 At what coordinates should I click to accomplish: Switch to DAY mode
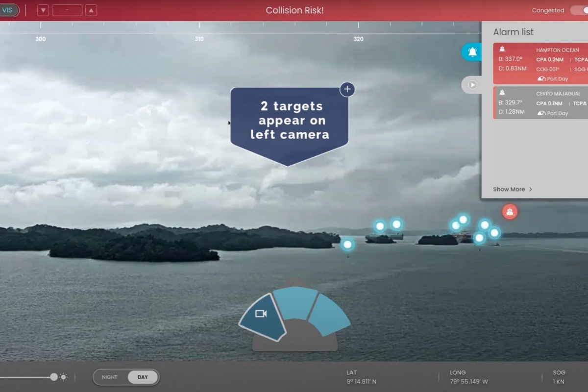tap(143, 377)
